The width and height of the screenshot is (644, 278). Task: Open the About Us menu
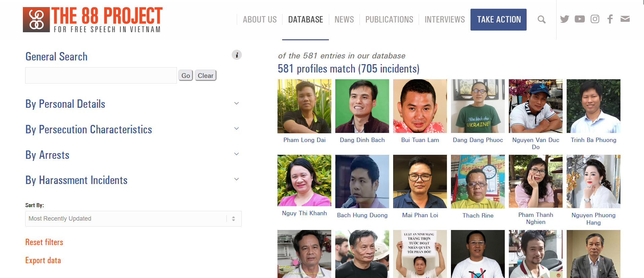tap(260, 19)
